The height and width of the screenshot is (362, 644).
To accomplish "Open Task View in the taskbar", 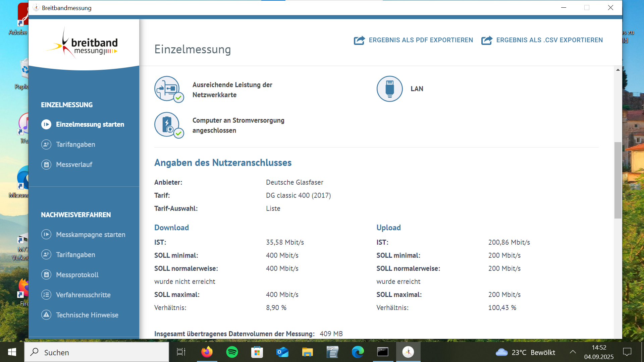I will coord(181,352).
